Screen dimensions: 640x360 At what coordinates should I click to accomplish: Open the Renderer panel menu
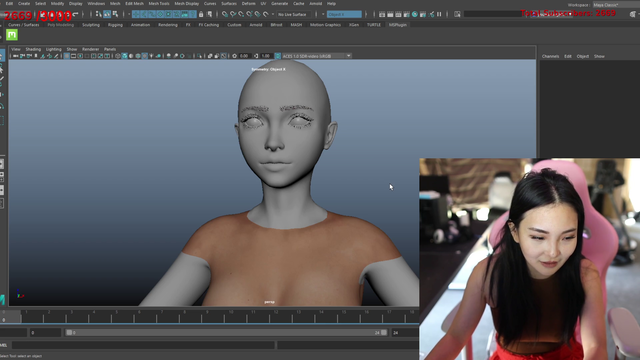coord(91,49)
